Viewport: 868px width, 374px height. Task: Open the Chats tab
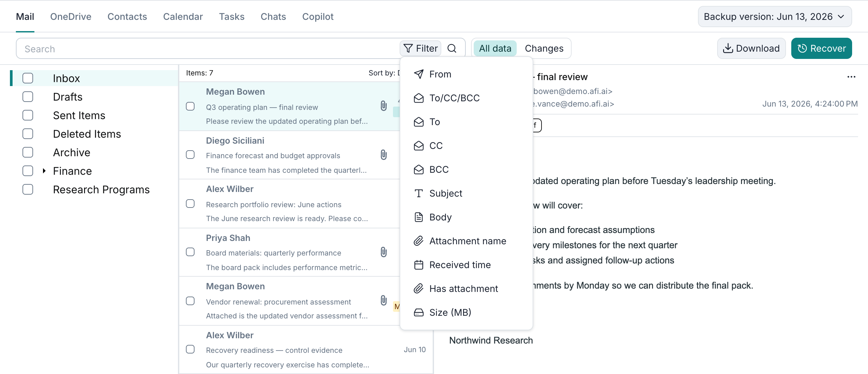coord(273,17)
